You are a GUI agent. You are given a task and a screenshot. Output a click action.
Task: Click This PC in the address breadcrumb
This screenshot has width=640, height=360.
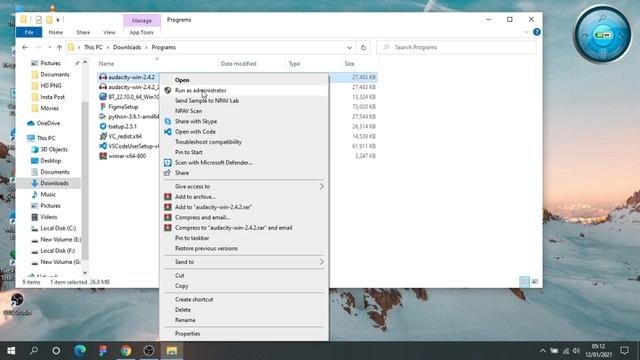click(93, 47)
